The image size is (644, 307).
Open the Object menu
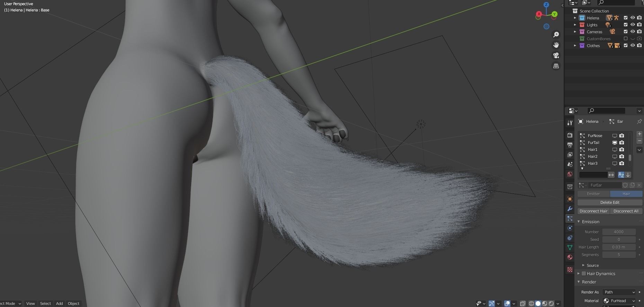[73, 304]
